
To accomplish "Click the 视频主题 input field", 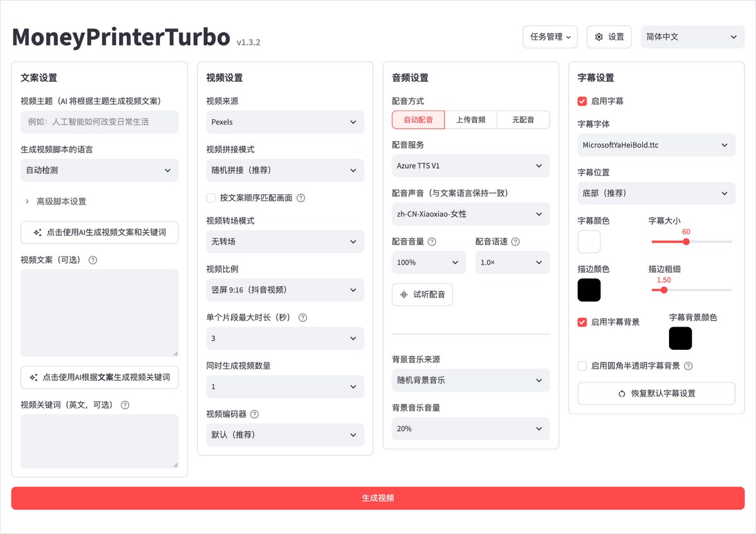I will [x=100, y=122].
